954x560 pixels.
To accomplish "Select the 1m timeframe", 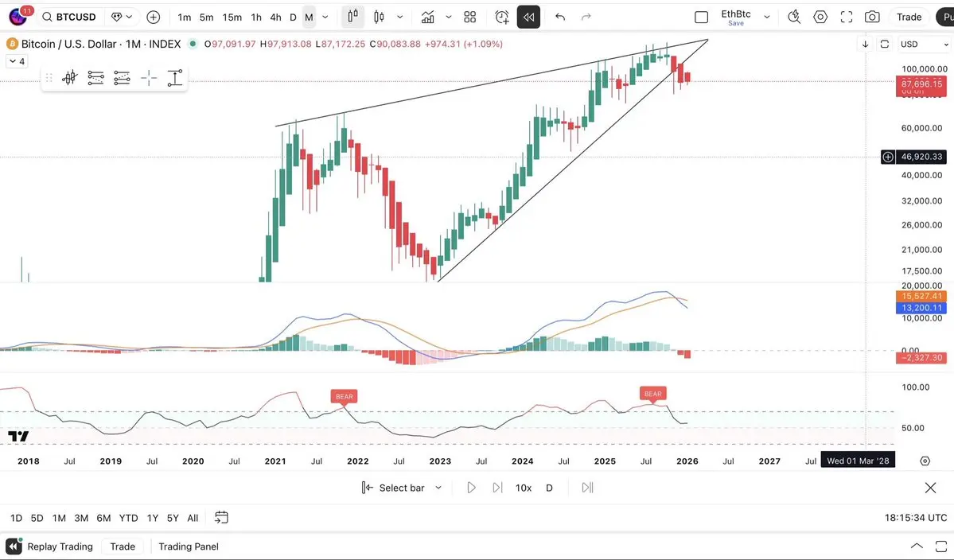I will click(x=185, y=17).
